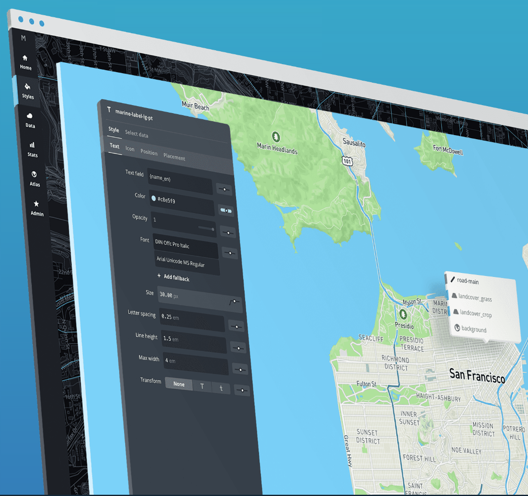
Task: Click the Line height input 1.5 em
Action: click(194, 341)
